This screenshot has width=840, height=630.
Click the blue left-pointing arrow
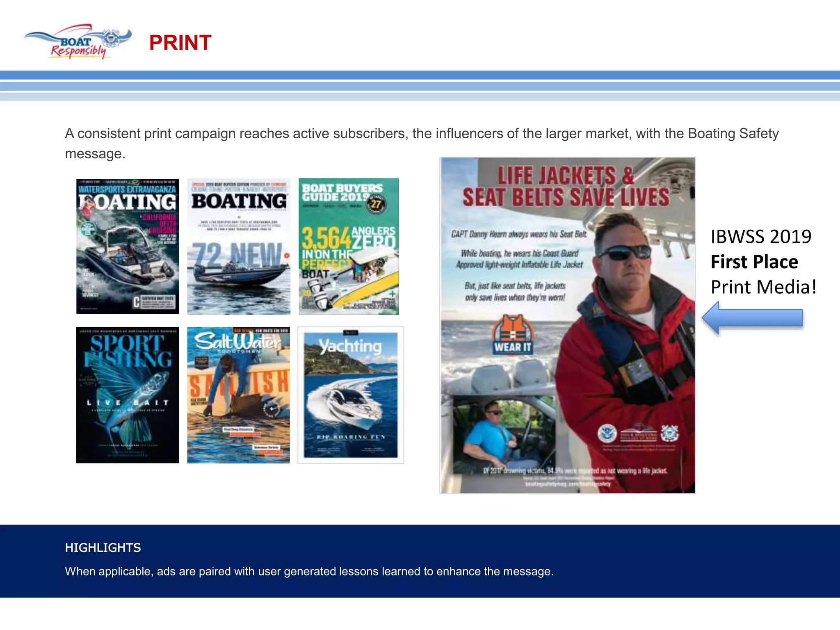coord(752,318)
